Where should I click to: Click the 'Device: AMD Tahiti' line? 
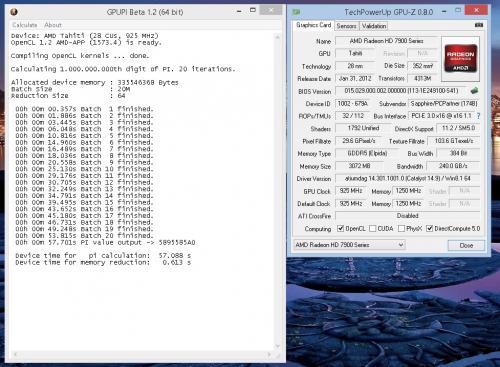point(85,36)
